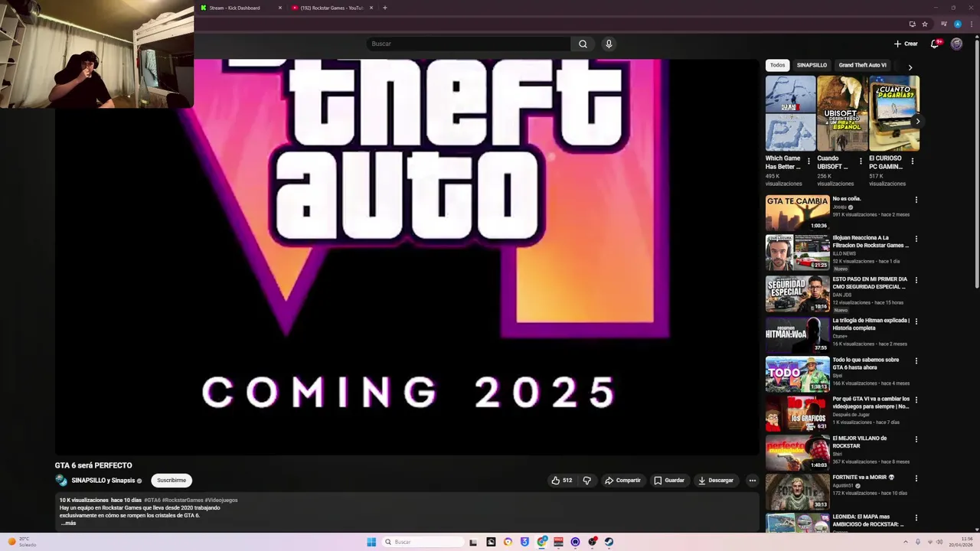Click the #Videojuegos hashtag
980x551 pixels.
[x=221, y=500]
